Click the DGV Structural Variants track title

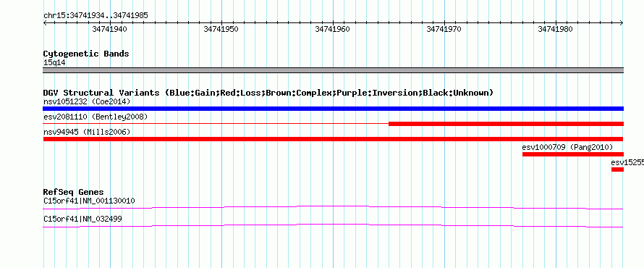268,93
